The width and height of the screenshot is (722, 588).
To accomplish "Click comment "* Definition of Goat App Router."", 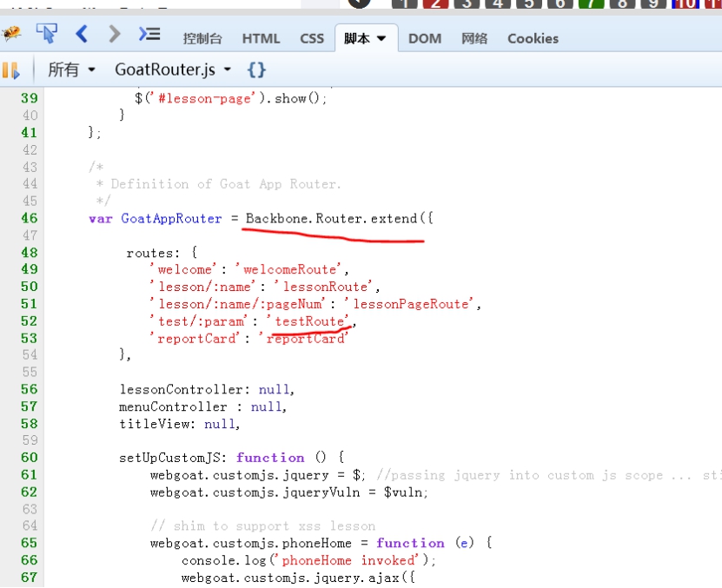I will (219, 184).
